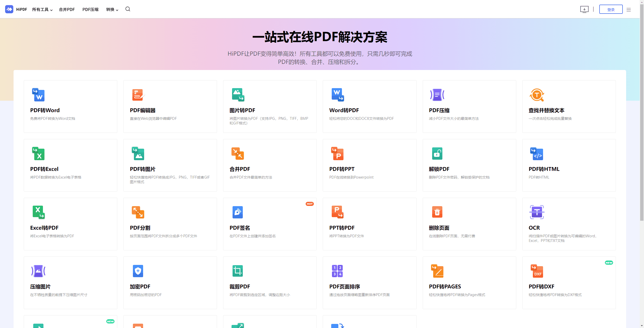This screenshot has width=644, height=328.
Task: Click description 在不牺牲质量的前提下压缩图片尺寸
Action: [59, 295]
